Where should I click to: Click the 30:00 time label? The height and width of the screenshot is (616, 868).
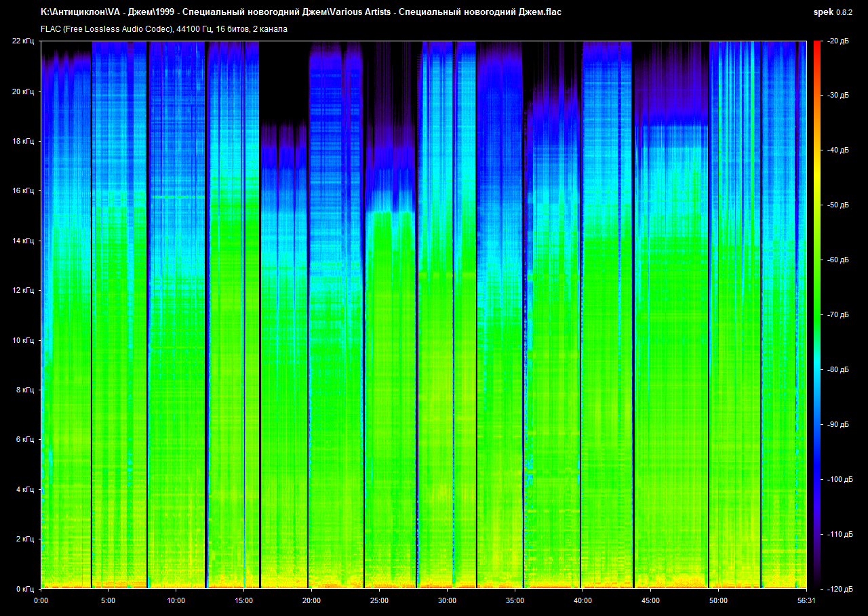click(x=447, y=600)
